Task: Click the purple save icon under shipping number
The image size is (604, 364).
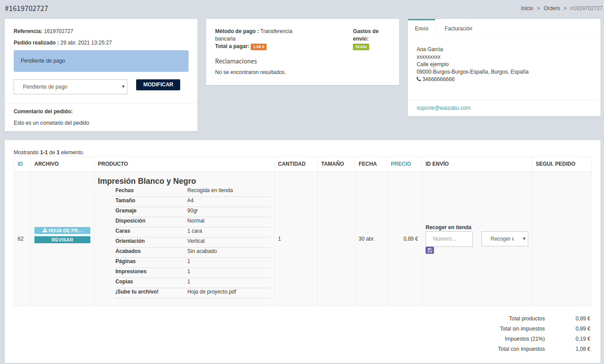Action: click(x=430, y=250)
